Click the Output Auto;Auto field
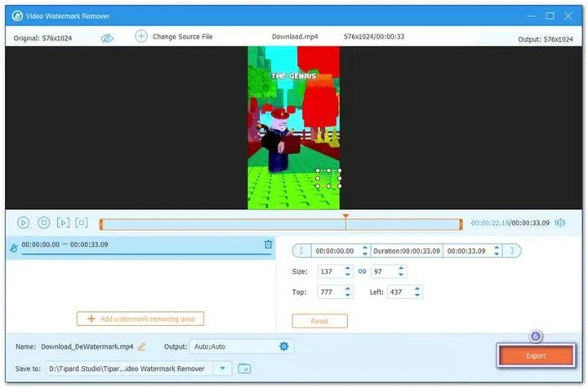 (x=233, y=346)
